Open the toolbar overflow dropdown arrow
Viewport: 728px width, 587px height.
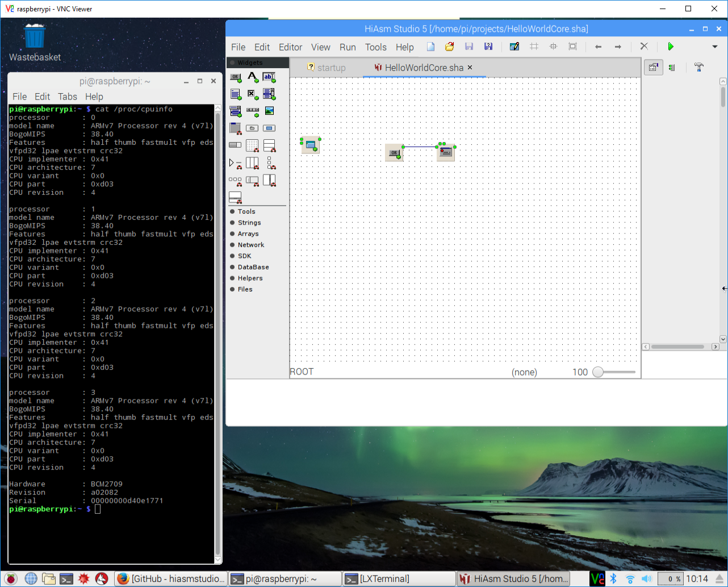715,47
